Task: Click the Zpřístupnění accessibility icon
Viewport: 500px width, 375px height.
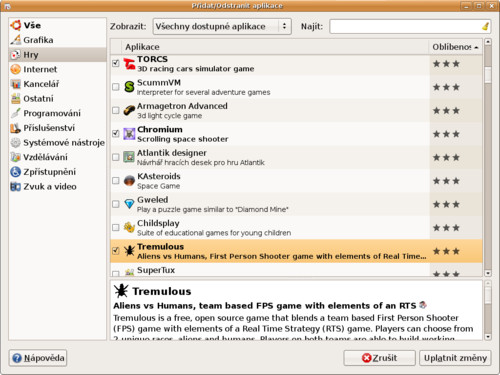Action: tap(16, 172)
